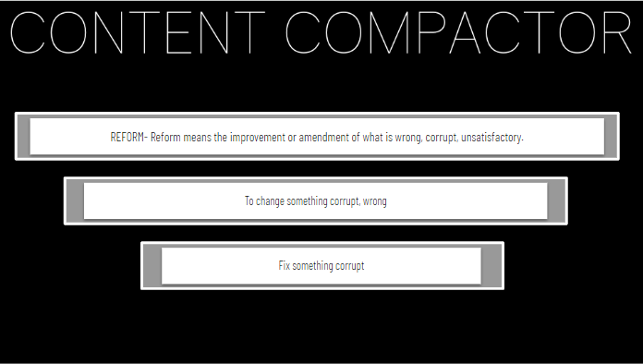Click right gray bar of "Fix something" box
Viewport: 643px width, 364px height.
(x=491, y=266)
